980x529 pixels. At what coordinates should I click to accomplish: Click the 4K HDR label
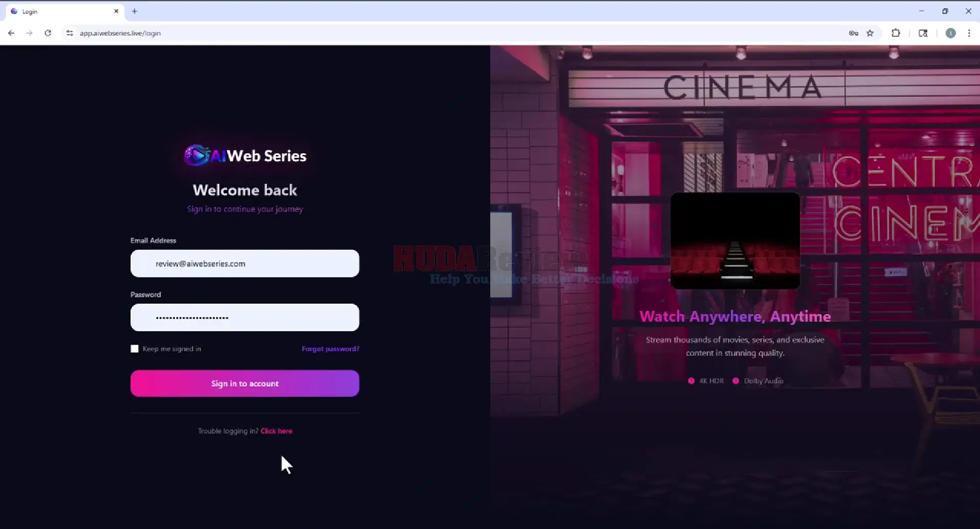tap(711, 381)
